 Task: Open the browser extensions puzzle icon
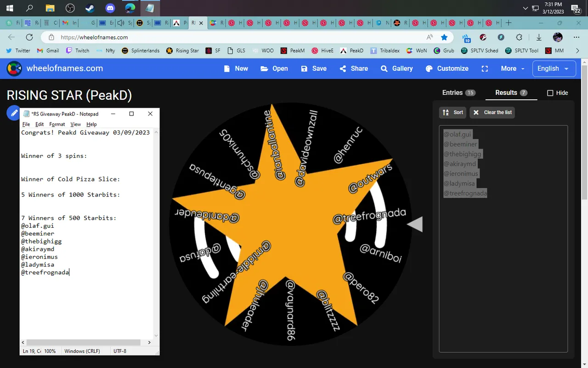[x=519, y=37]
